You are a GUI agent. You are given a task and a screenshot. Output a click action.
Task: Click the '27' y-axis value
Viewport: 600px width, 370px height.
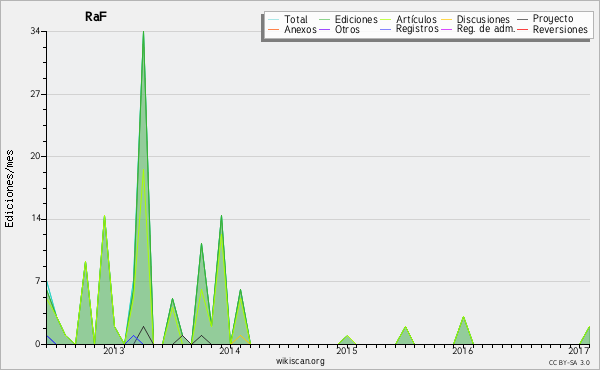36,94
